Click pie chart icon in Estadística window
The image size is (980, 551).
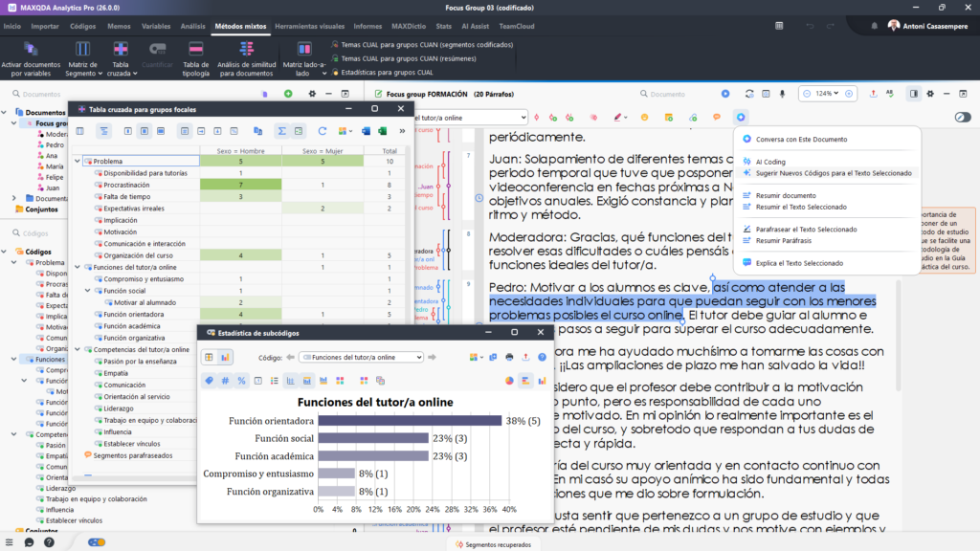tap(509, 381)
